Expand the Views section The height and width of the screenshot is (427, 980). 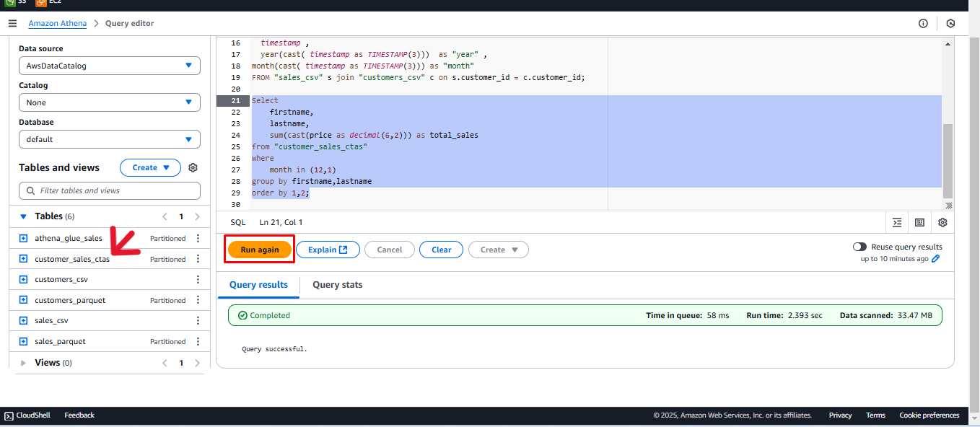pos(23,363)
